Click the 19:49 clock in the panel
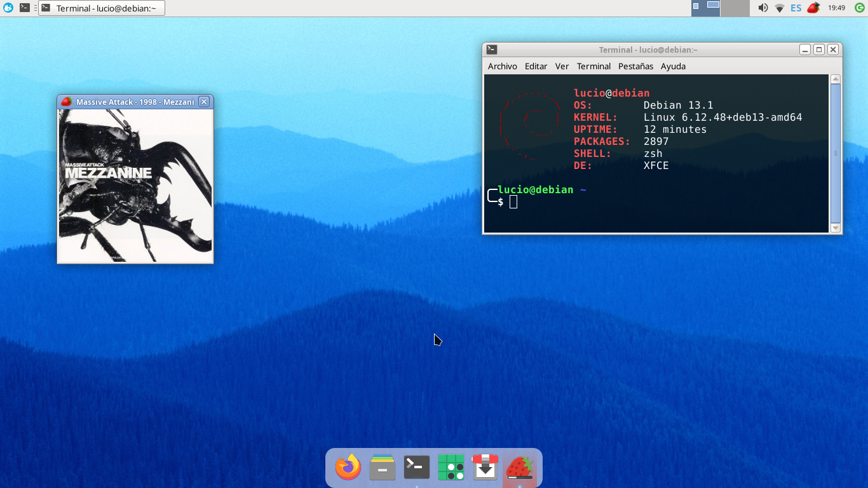This screenshot has width=868, height=488. pos(837,8)
